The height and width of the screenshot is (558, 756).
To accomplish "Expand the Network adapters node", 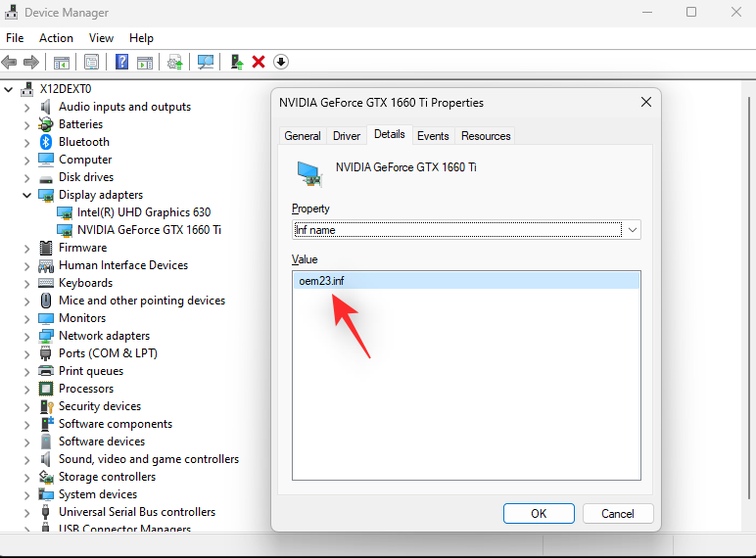I will coord(26,336).
